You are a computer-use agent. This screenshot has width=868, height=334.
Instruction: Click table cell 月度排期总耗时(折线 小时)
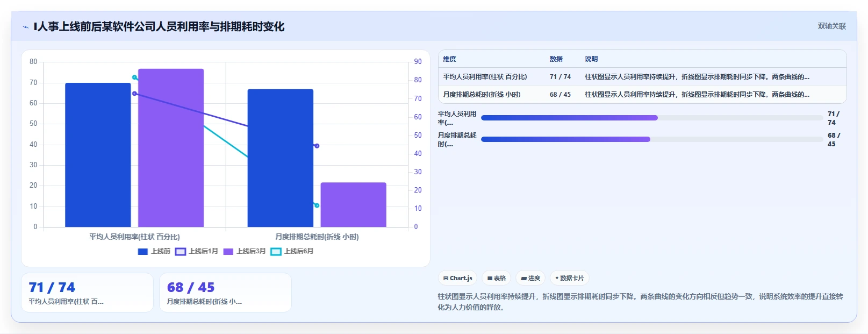(x=482, y=95)
